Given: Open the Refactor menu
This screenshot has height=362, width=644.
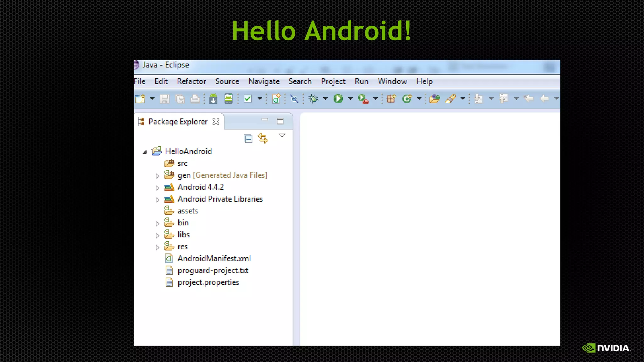Looking at the screenshot, I should click(192, 81).
